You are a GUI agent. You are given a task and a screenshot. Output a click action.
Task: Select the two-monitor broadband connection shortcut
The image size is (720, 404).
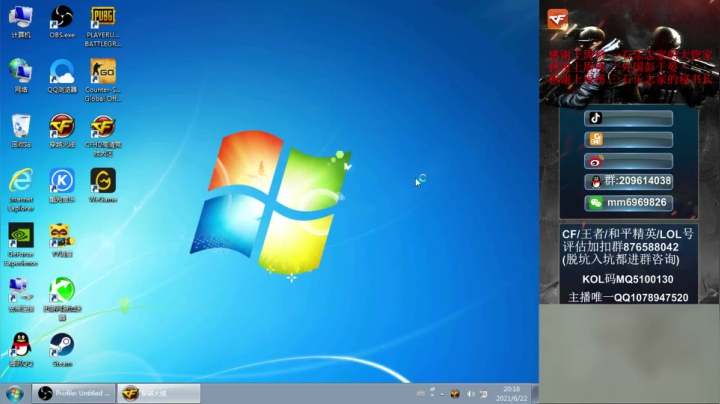click(x=21, y=295)
